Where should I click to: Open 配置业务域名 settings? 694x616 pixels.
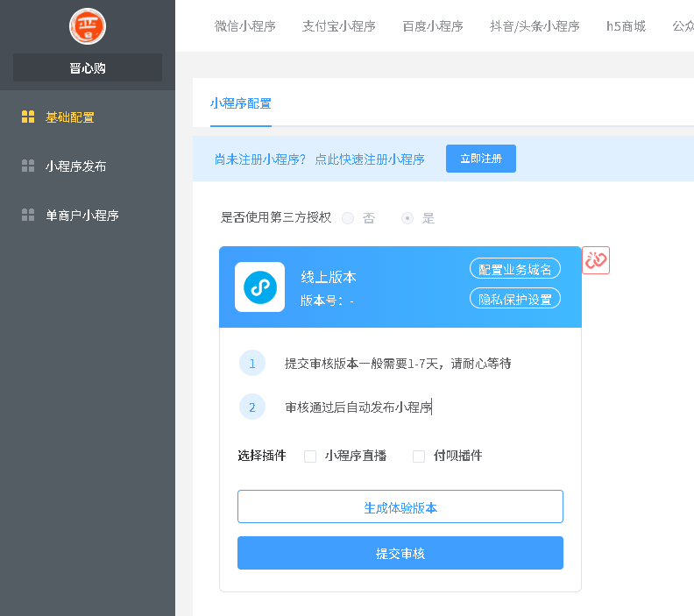pos(515,269)
